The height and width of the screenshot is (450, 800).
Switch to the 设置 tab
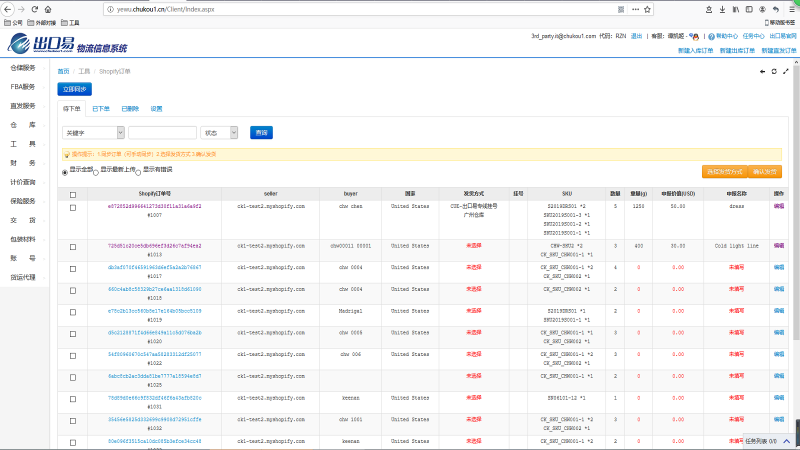156,109
